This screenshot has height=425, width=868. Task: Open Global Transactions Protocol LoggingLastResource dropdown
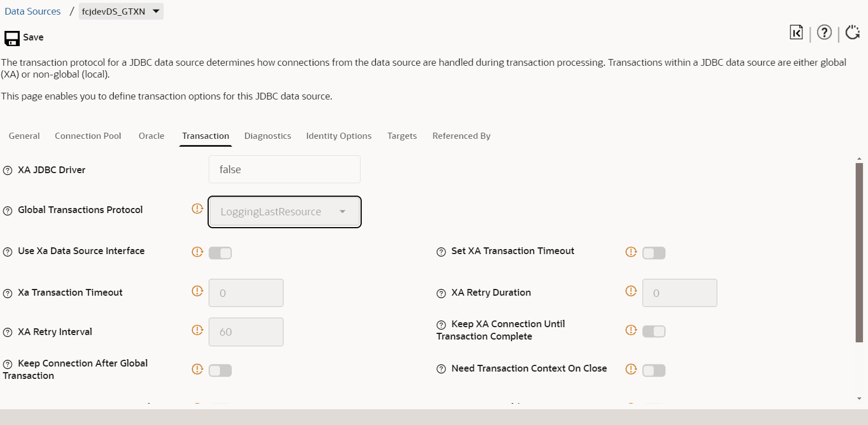(284, 212)
